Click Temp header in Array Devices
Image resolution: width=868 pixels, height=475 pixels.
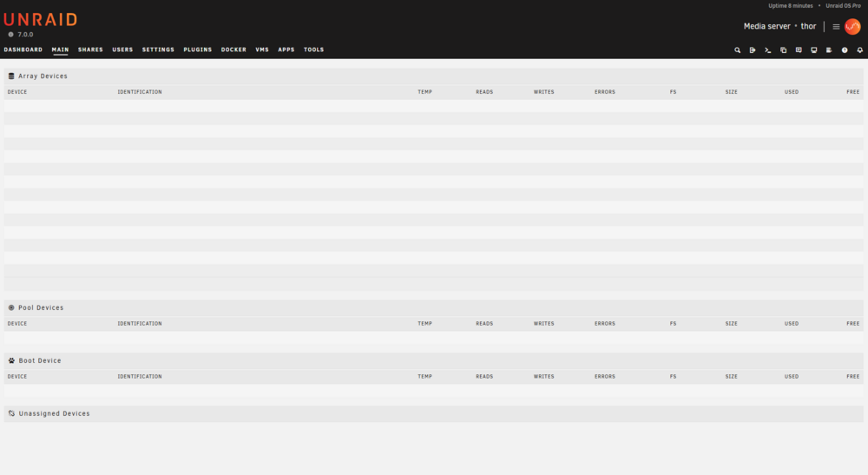click(424, 92)
